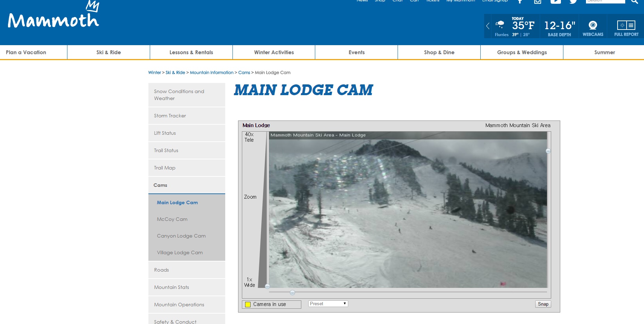Viewport: 644px width, 324px height.
Task: Click the flurries weather icon
Action: pos(500,24)
